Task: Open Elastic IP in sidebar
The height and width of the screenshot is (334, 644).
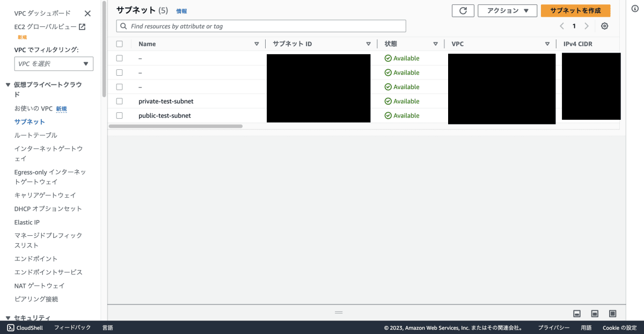Action: [27, 222]
